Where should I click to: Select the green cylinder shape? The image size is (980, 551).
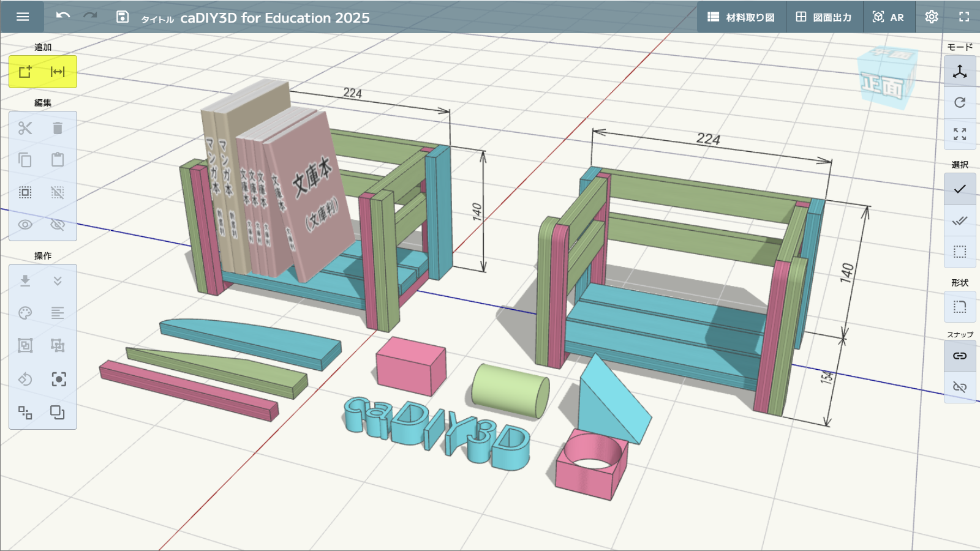point(510,392)
